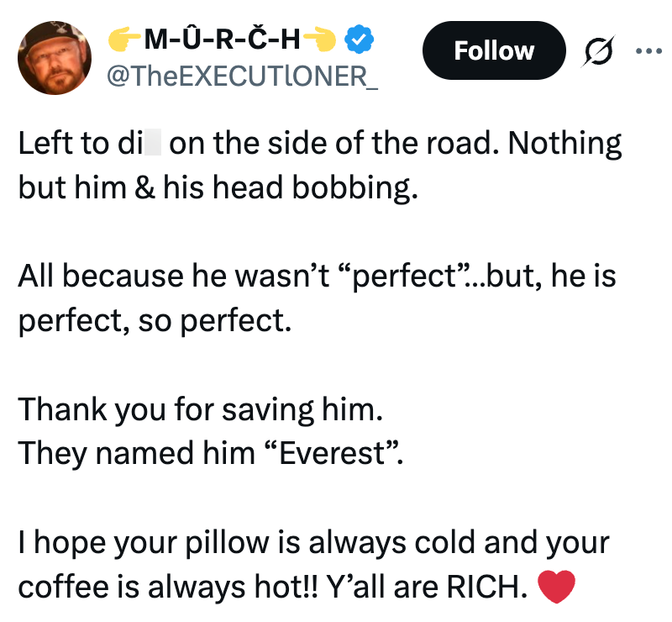Click the line "Left to di… on the side"
Viewport: 672px width, 622px height.
point(319,144)
